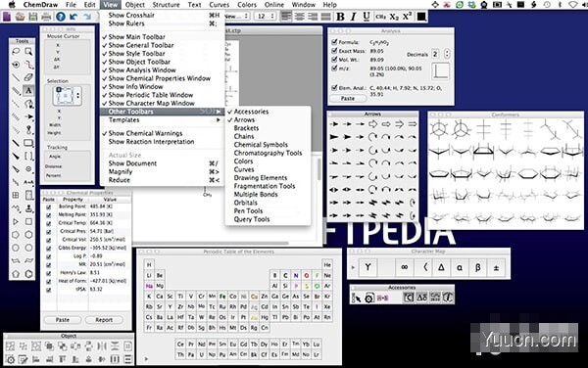Select the Eraser tool in Tools palette
The image size is (588, 368).
coord(28,77)
